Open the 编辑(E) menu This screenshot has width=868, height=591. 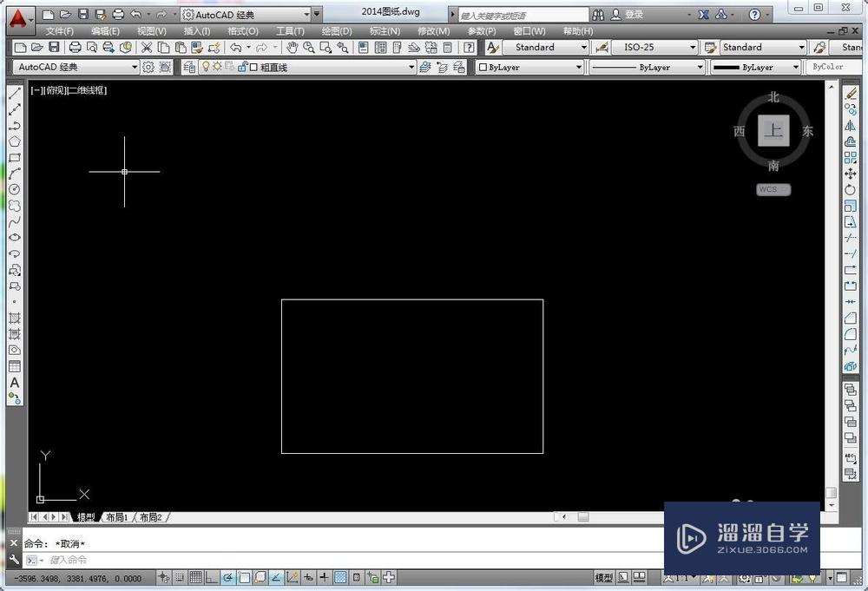coord(105,31)
